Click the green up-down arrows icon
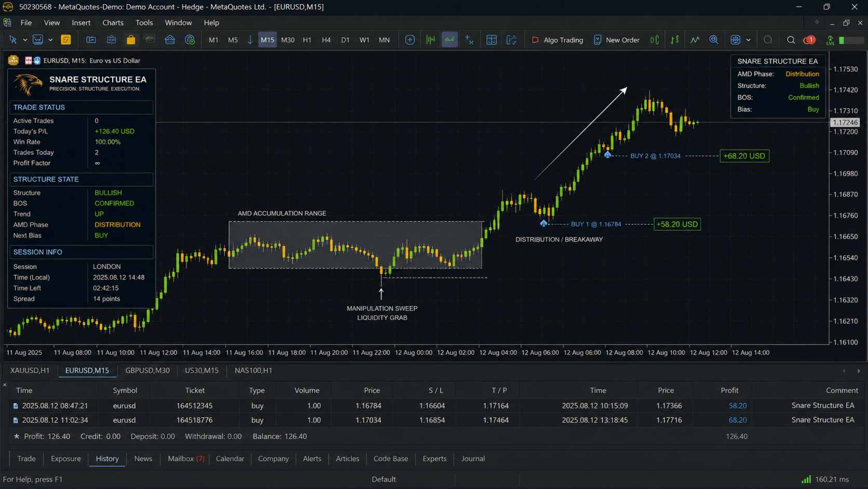This screenshot has width=868, height=489. 675,39
